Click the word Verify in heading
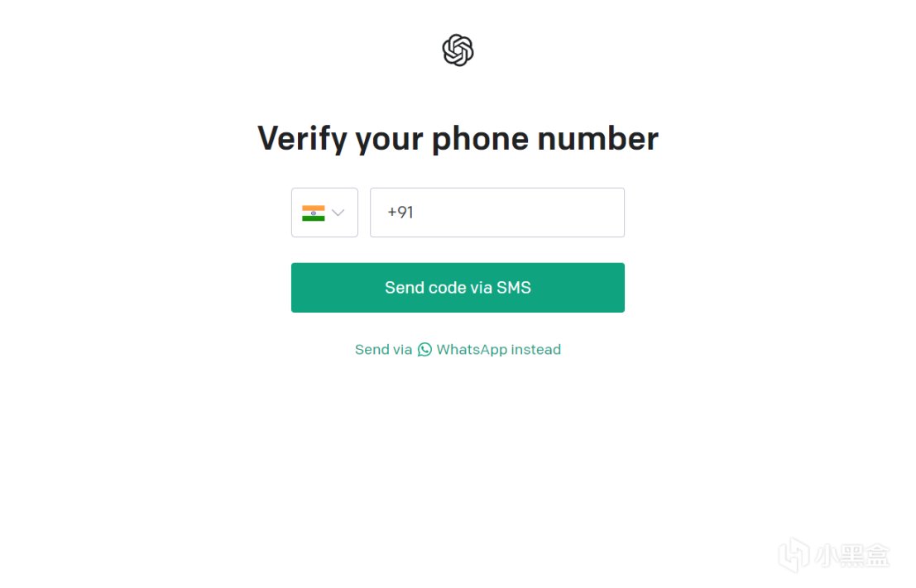This screenshot has height=588, width=916. pos(303,139)
